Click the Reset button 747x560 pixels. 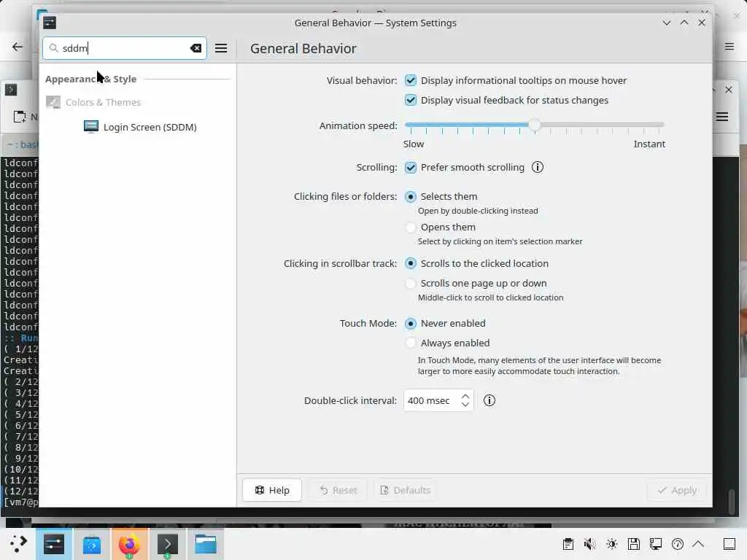click(338, 490)
